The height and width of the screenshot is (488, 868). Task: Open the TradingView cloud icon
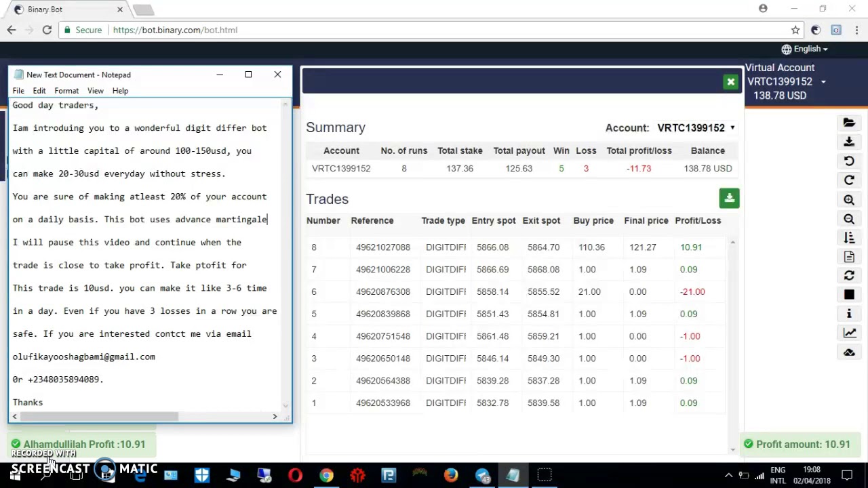click(849, 352)
